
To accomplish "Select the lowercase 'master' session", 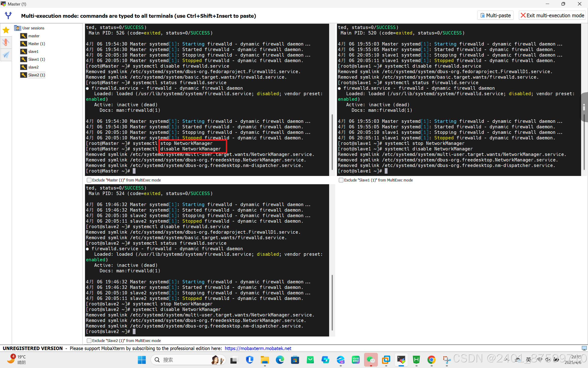I will [x=30, y=36].
